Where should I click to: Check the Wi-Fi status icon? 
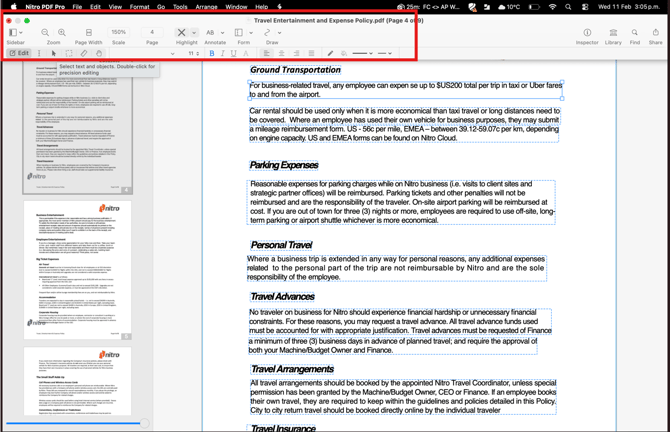552,7
